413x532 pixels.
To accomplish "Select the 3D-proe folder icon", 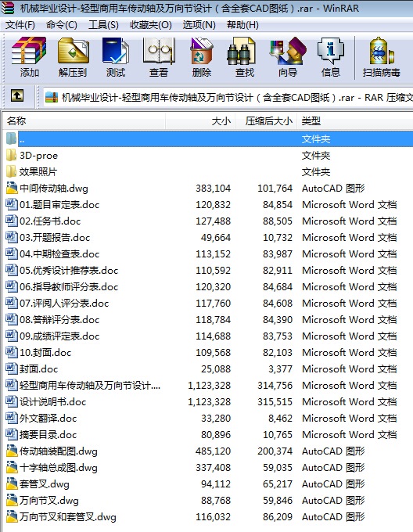I will pos(11,155).
